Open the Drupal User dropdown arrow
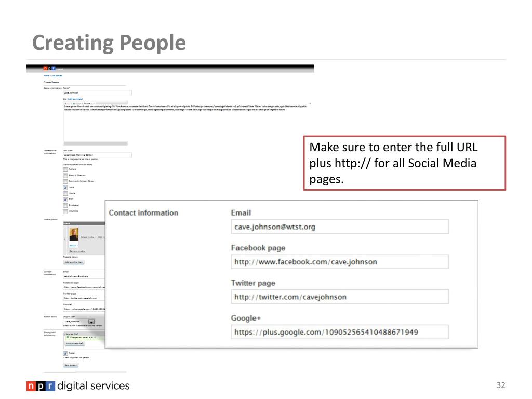This screenshot has height=399, width=532. pos(91,321)
